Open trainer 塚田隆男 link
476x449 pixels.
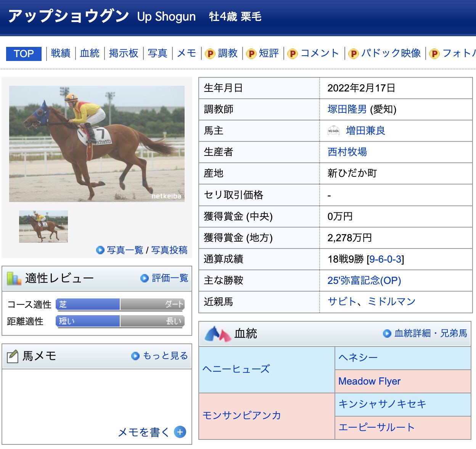point(347,109)
